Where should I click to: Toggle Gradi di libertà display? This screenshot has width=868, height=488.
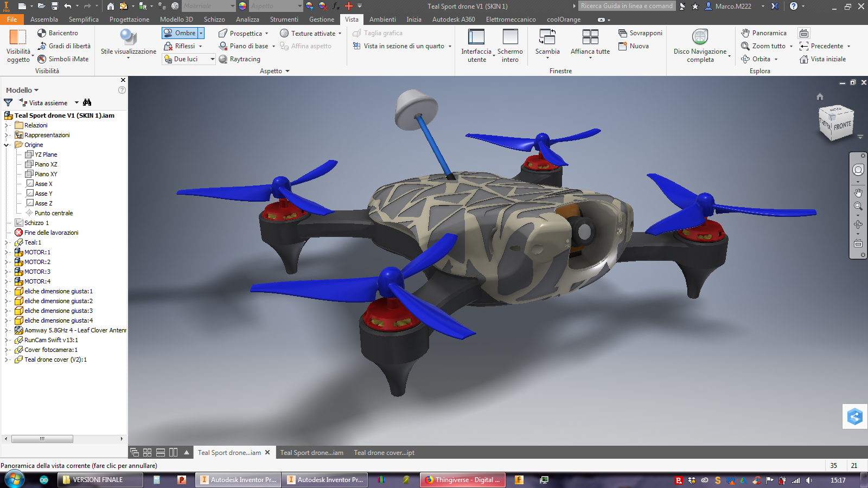64,46
